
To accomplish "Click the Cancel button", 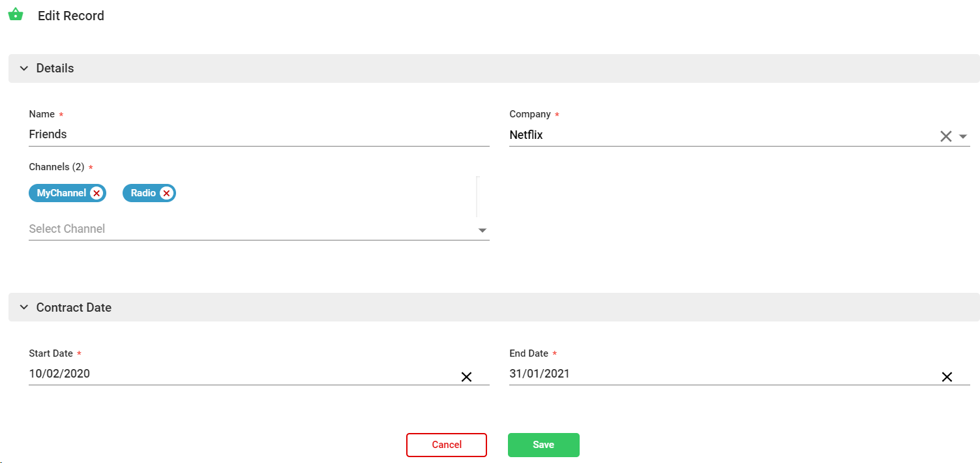I will (447, 445).
